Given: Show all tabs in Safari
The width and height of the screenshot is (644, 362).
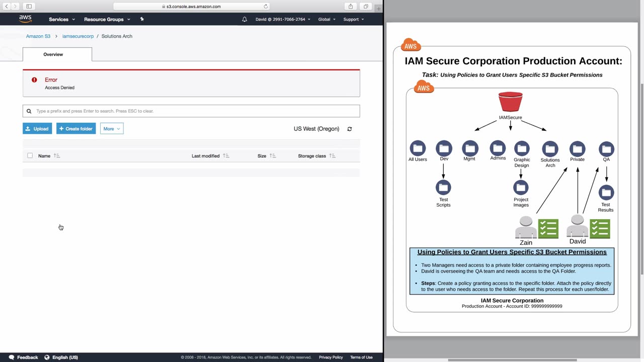Looking at the screenshot, I should point(366,7).
